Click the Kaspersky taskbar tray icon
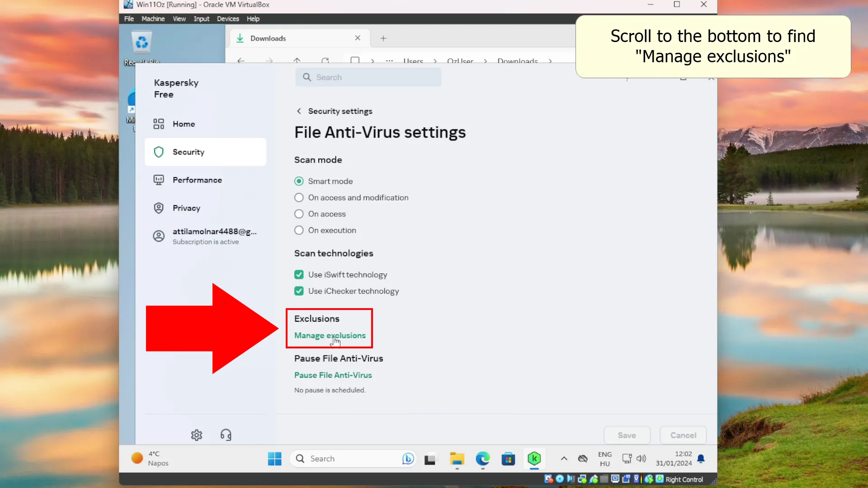Viewport: 868px width, 488px height. tap(535, 458)
